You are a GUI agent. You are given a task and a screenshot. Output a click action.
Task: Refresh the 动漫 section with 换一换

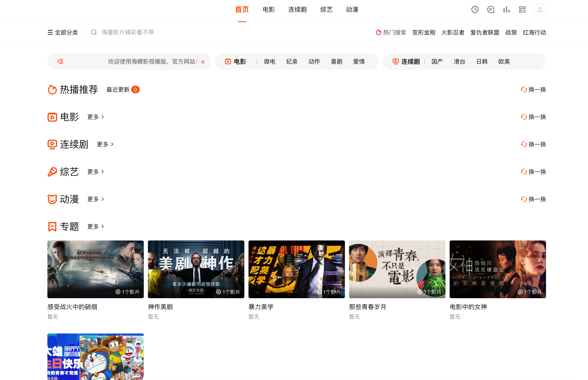coord(533,199)
